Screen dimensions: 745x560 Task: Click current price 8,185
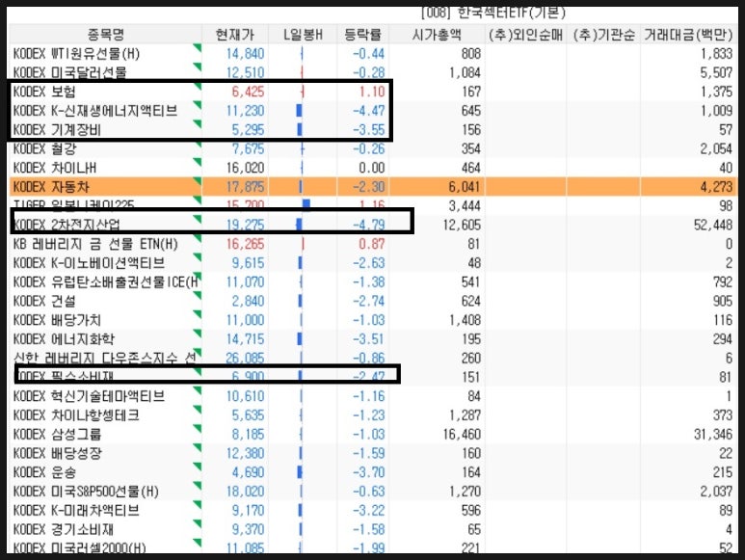248,434
